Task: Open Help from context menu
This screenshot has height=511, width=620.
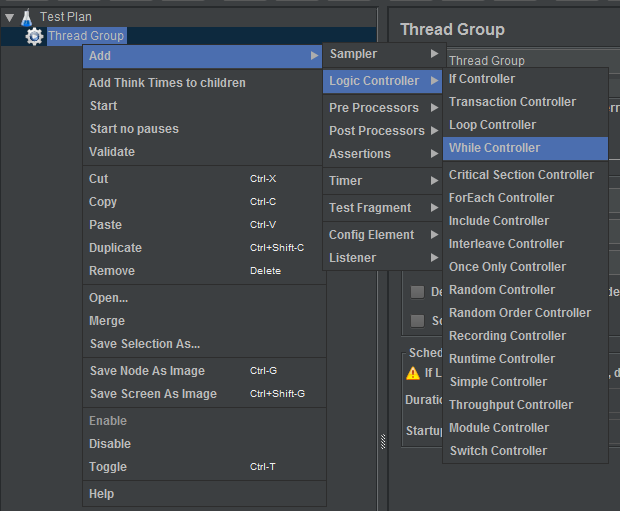Action: click(204, 494)
